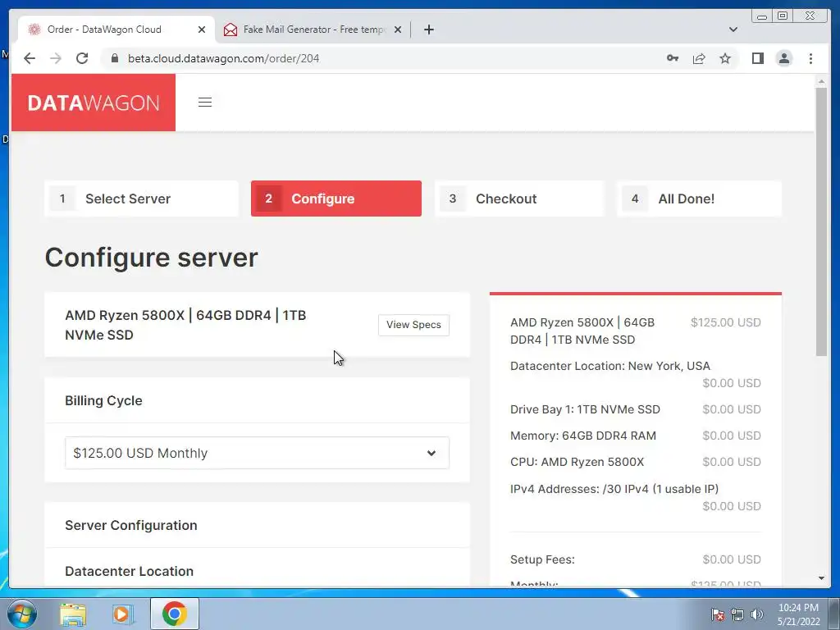Click the Datacenter Location heading
Image resolution: width=840 pixels, height=630 pixels.
point(129,572)
